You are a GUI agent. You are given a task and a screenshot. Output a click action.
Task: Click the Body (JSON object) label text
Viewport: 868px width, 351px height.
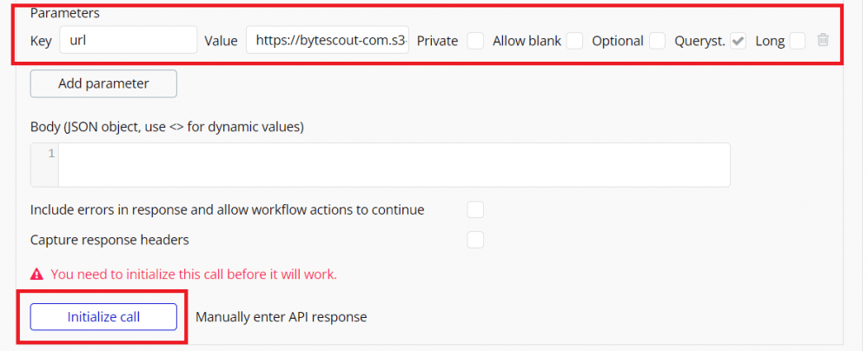[x=167, y=127]
